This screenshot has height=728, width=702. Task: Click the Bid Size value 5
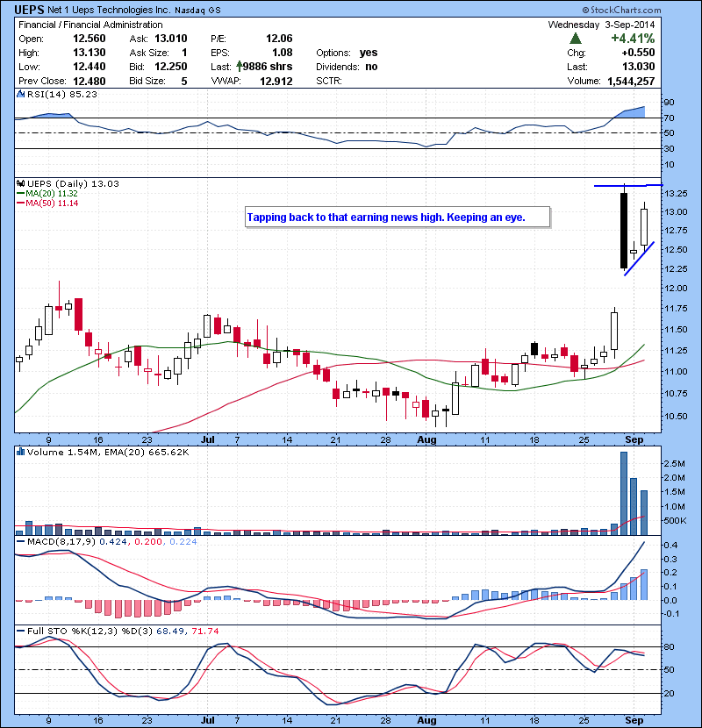click(x=184, y=82)
